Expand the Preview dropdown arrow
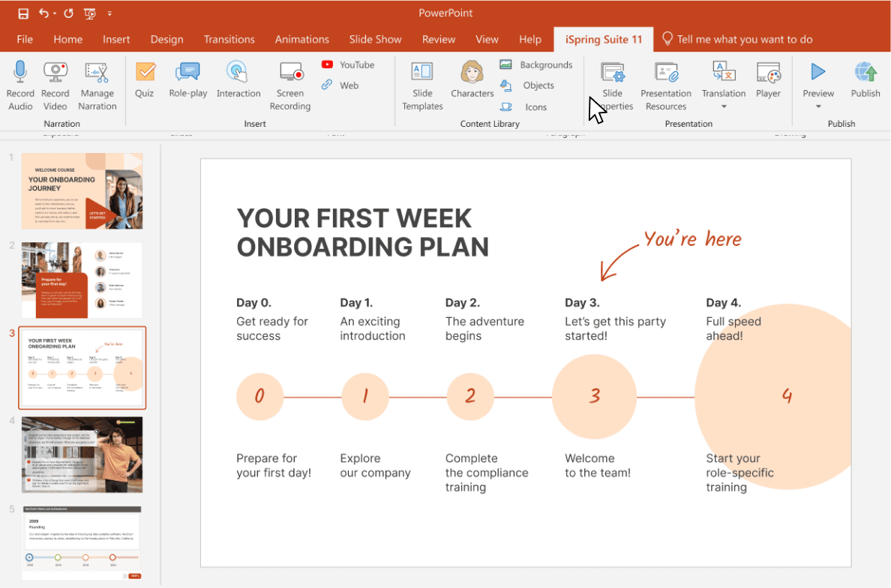Screen dimensions: 891x588 tap(818, 106)
